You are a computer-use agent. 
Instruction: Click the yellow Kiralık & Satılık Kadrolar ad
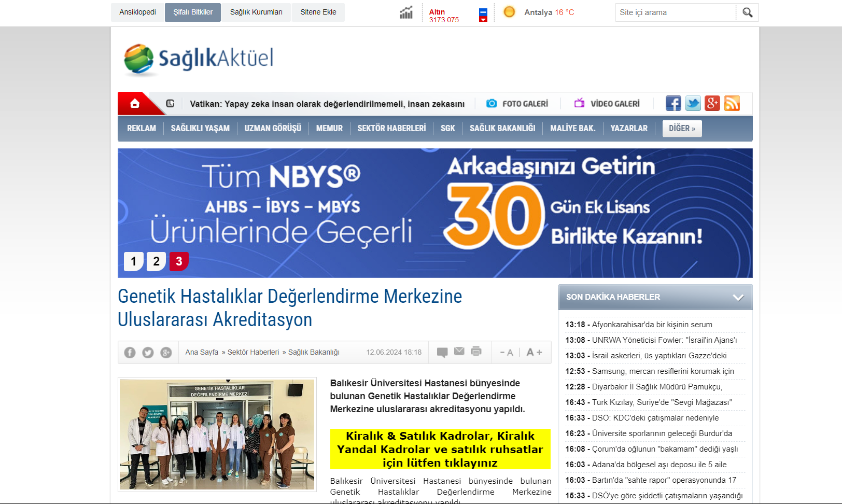point(440,449)
